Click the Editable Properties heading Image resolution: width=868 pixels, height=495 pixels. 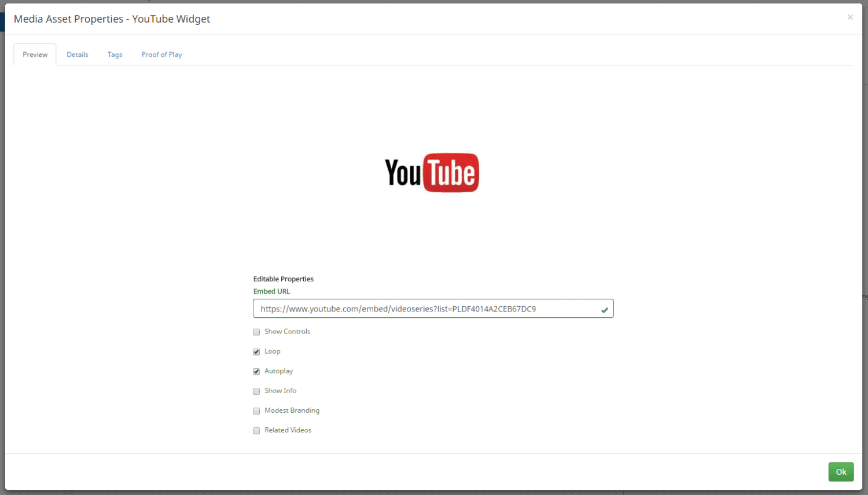click(283, 278)
